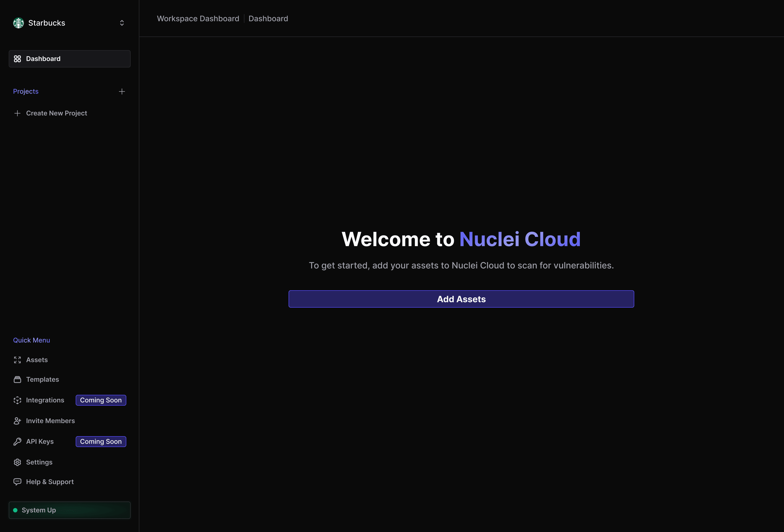The image size is (784, 532).
Task: Click the Help & Support chat icon
Action: point(17,482)
